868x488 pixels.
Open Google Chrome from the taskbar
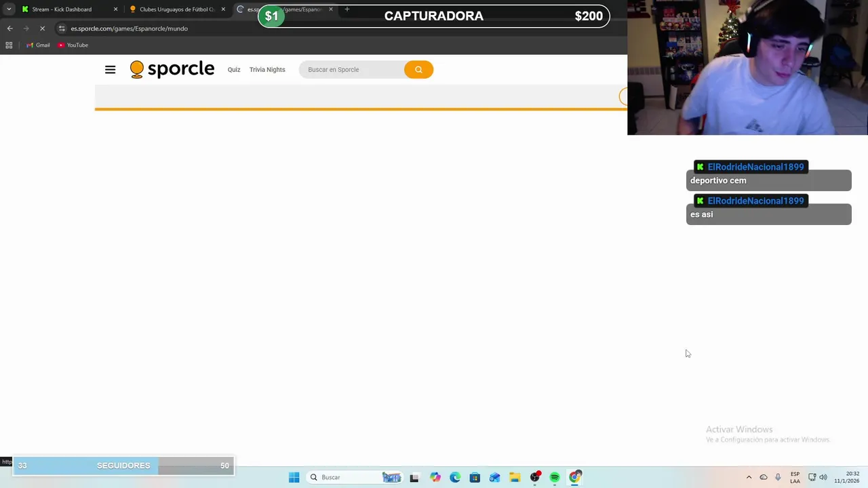pos(575,477)
